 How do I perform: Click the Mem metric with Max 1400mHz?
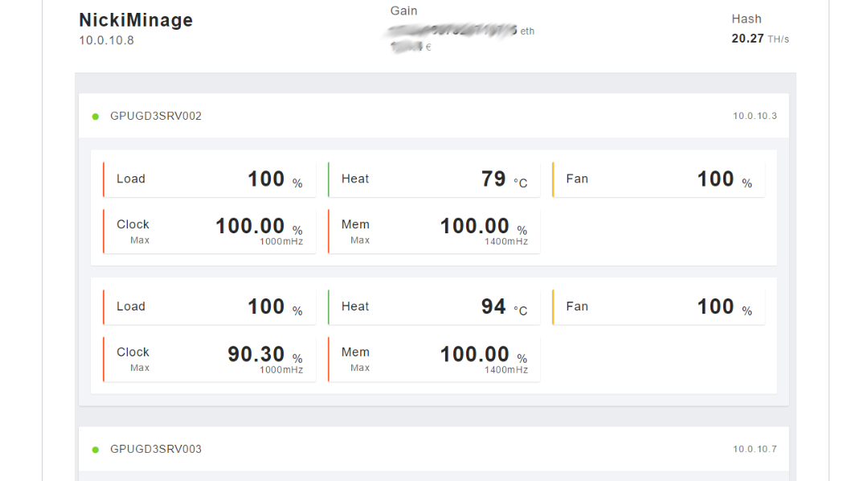(x=434, y=230)
